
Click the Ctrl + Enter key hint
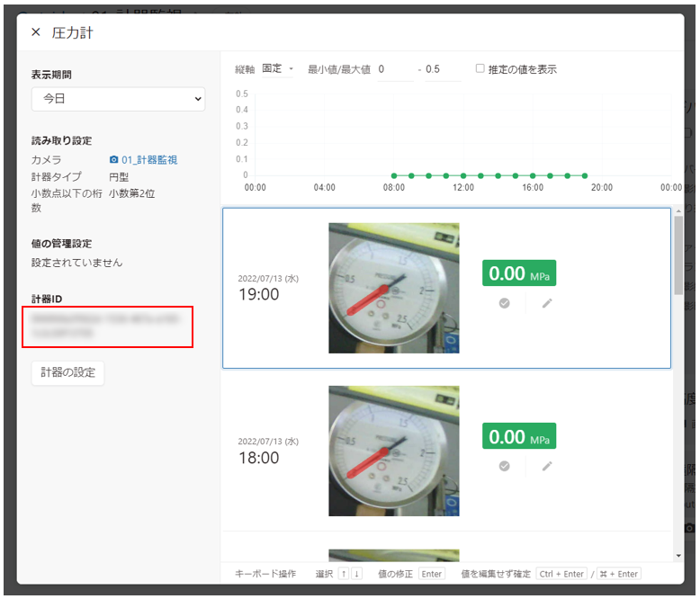(561, 574)
